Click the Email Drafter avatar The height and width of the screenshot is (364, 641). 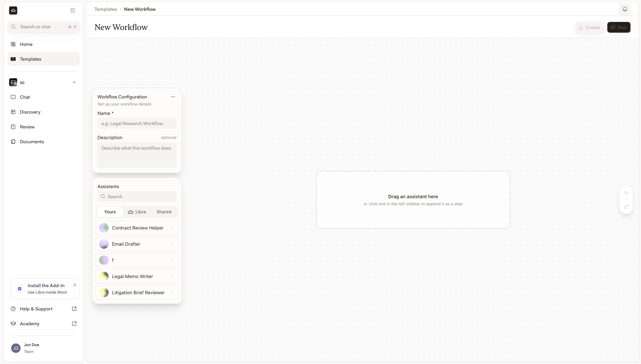[104, 244]
